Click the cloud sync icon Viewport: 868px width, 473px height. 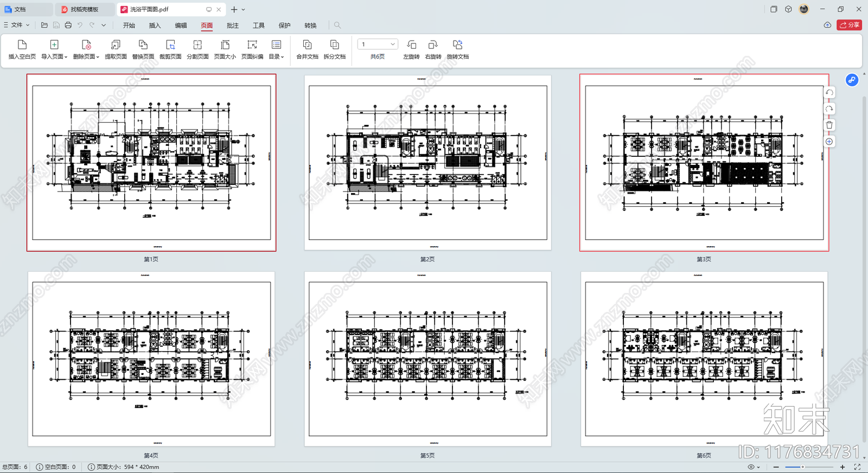pyautogui.click(x=827, y=25)
